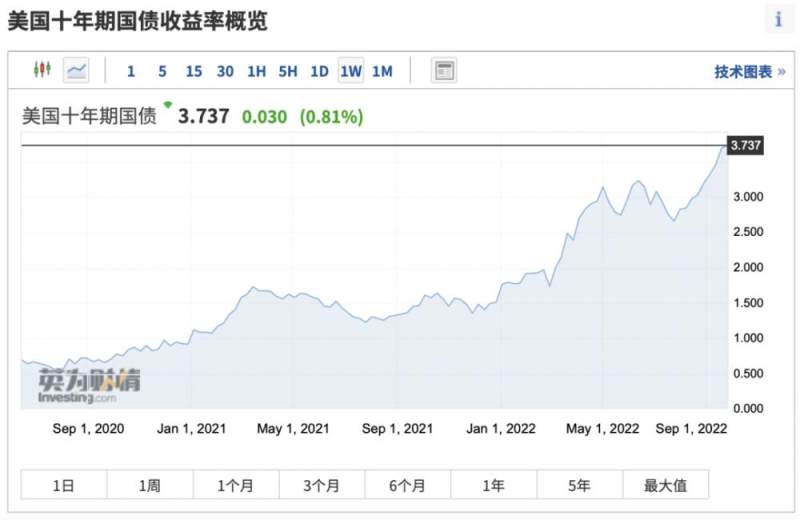Select the 5年 time range tab
Image resolution: width=800 pixels, height=520 pixels.
point(579,485)
